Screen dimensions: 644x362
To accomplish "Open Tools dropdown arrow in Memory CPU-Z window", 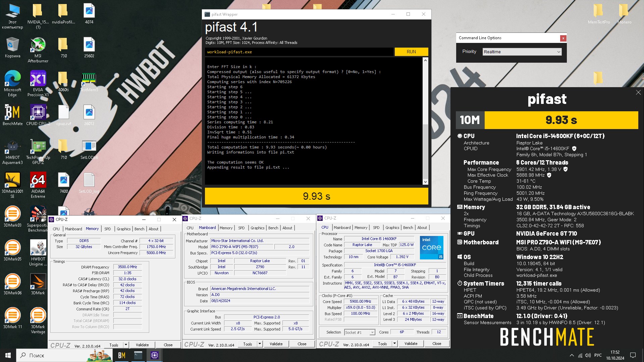I will [x=126, y=345].
